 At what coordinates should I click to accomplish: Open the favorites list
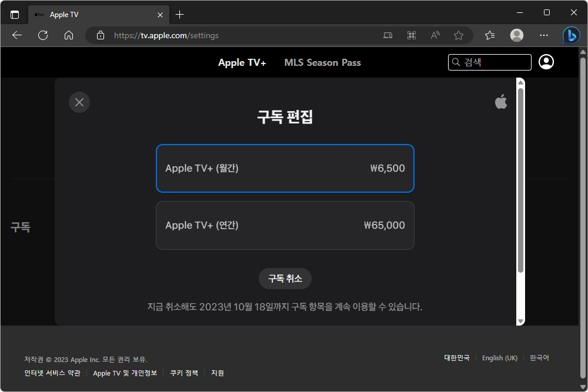[x=490, y=35]
